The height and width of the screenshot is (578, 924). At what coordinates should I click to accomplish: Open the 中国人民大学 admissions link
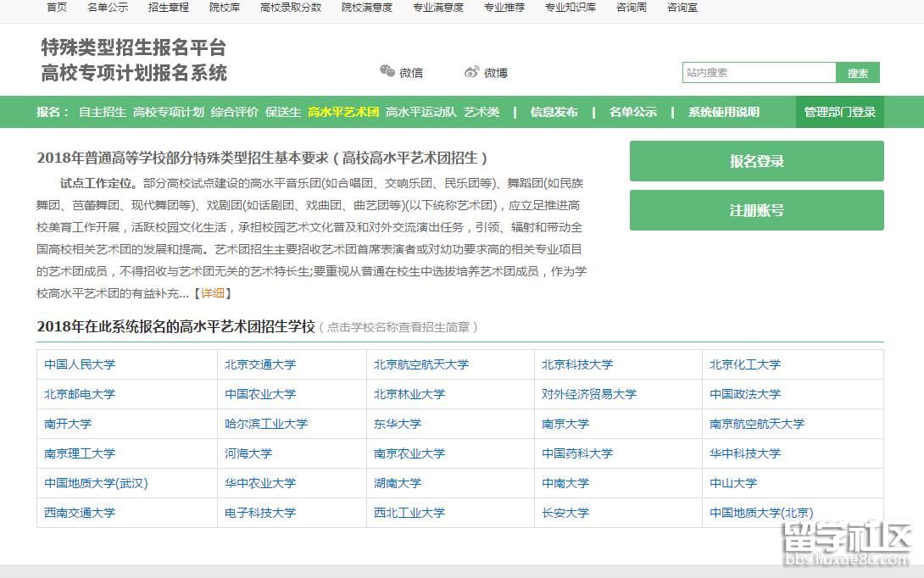coord(80,364)
